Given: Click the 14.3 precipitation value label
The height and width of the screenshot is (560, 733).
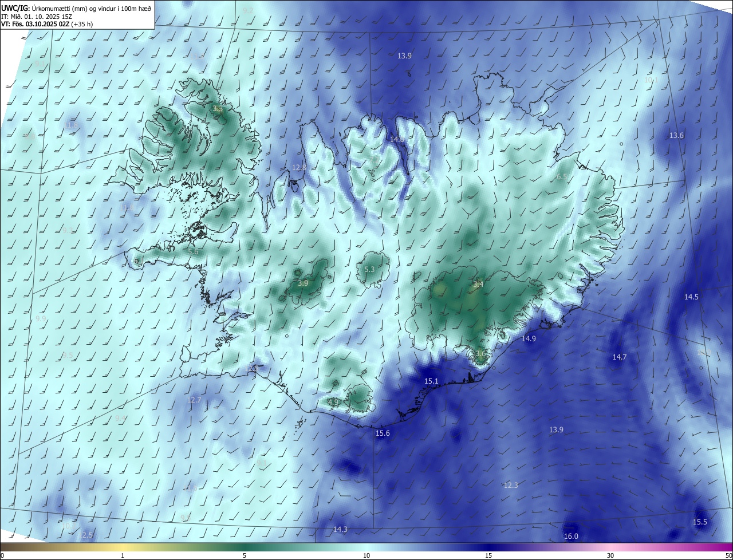Looking at the screenshot, I should [x=340, y=529].
